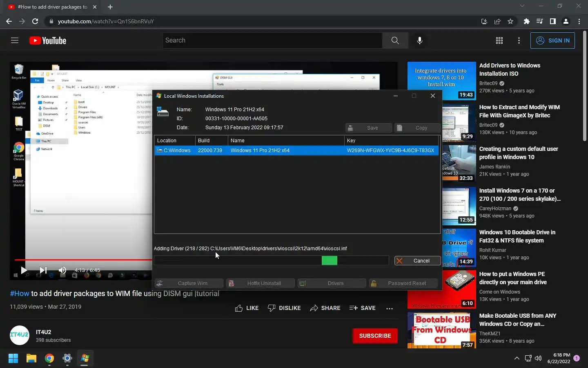Go back in Chrome

[9, 21]
